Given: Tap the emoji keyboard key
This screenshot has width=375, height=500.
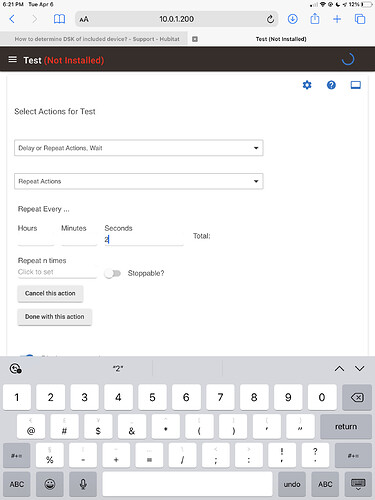Looking at the screenshot, I should tap(50, 484).
